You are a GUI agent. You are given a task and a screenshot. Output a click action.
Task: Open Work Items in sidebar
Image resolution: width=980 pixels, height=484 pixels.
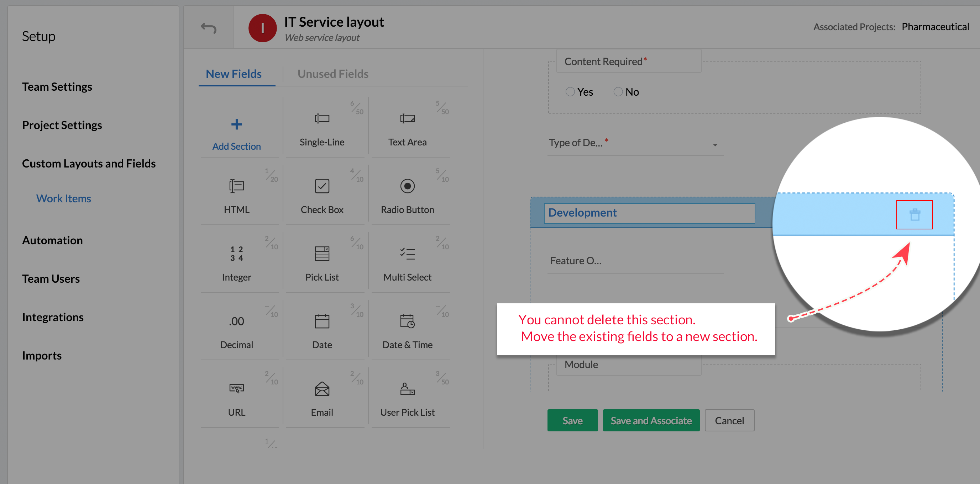coord(63,198)
